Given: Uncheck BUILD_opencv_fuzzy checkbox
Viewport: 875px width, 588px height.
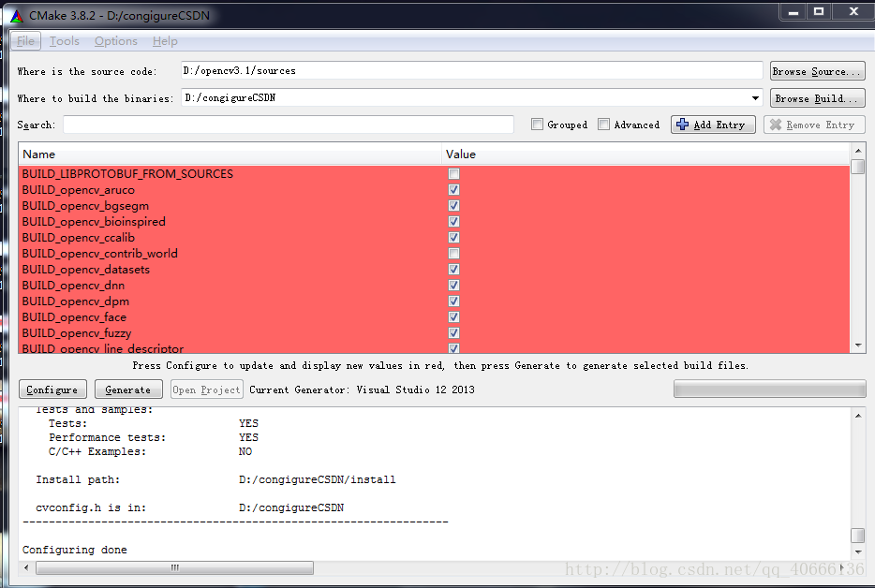Looking at the screenshot, I should (x=453, y=333).
